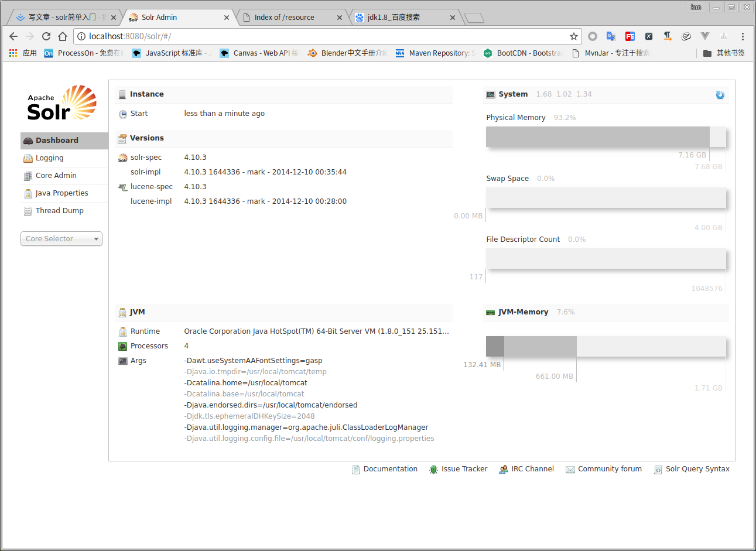The width and height of the screenshot is (756, 551).
Task: Click the lucene-impl version value
Action: coord(265,201)
